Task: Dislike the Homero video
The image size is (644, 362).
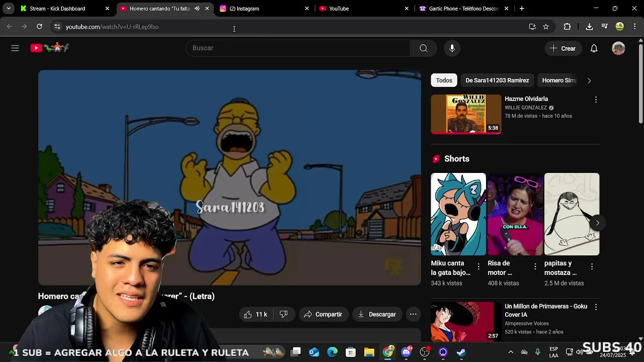Action: 284,314
